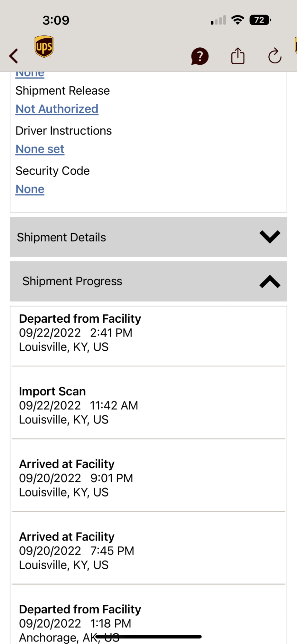Image resolution: width=297 pixels, height=644 pixels.
Task: Expand the Shipment Details chevron
Action: [270, 237]
